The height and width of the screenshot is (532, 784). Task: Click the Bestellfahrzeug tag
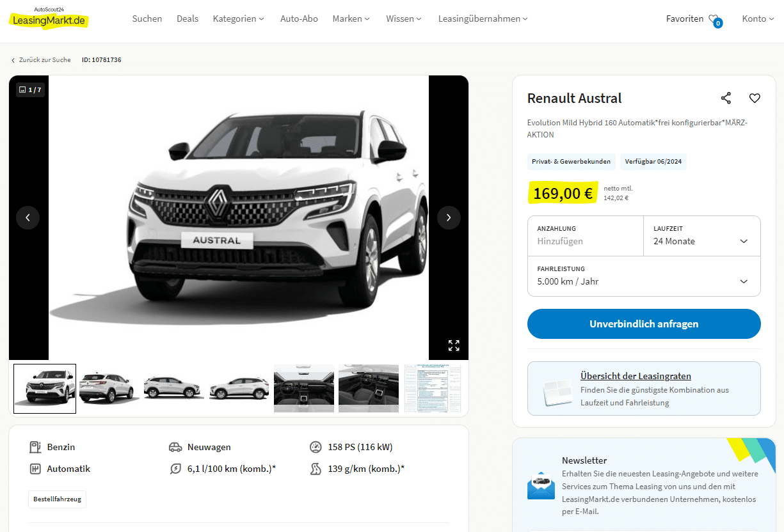point(57,499)
